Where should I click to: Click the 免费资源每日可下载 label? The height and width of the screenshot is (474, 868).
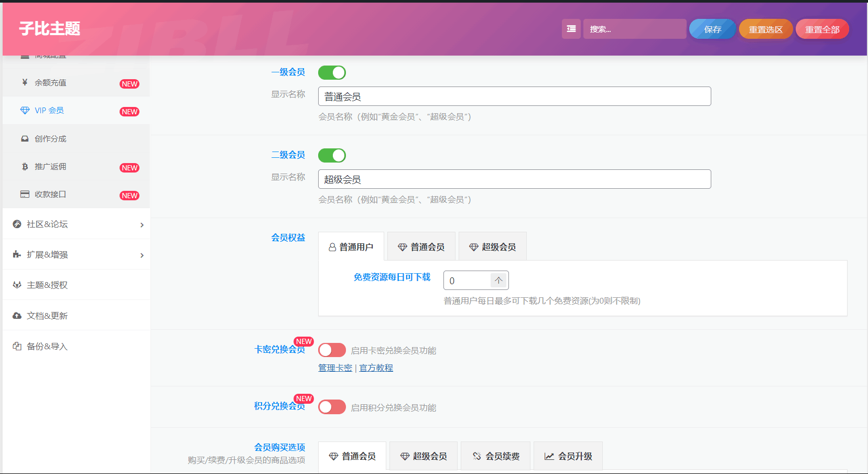(x=392, y=277)
